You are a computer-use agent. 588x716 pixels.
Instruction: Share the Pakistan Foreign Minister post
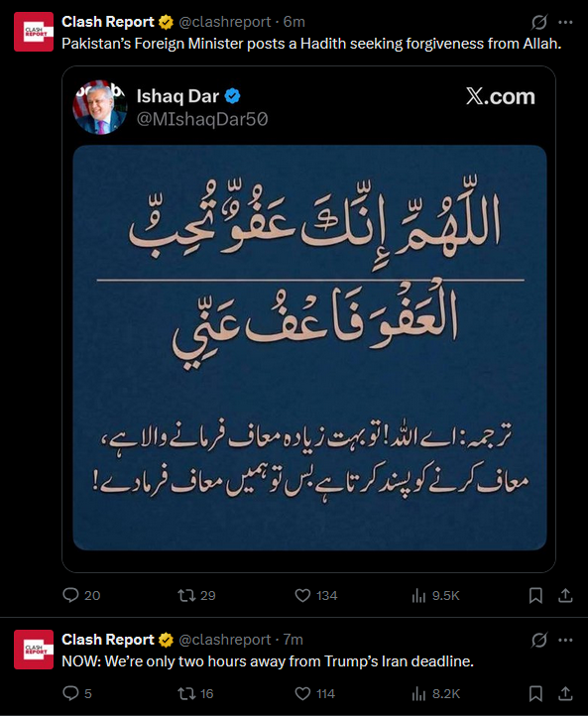[565, 595]
